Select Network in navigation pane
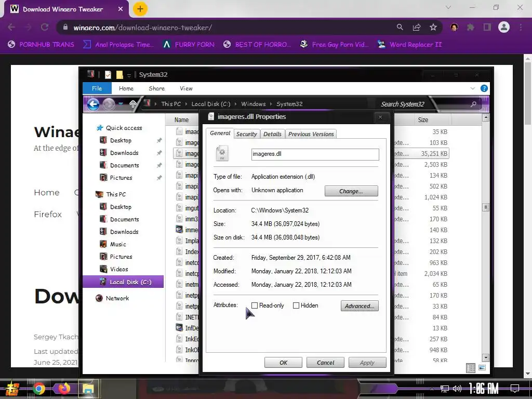 (x=117, y=298)
